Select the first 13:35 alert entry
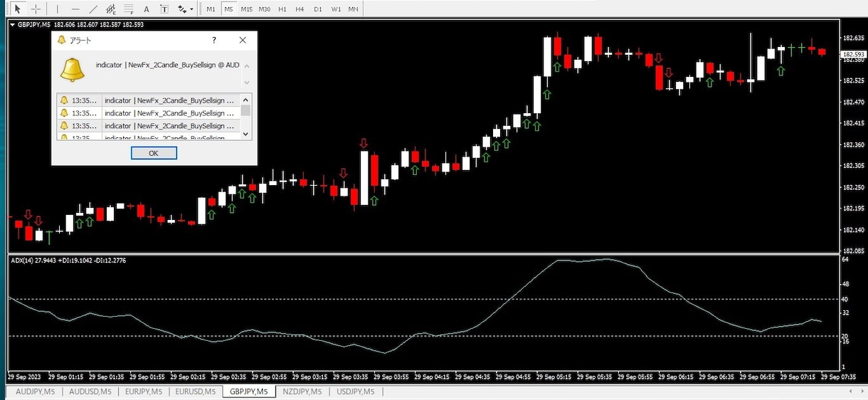Viewport: 868px width, 400px height. (x=149, y=100)
